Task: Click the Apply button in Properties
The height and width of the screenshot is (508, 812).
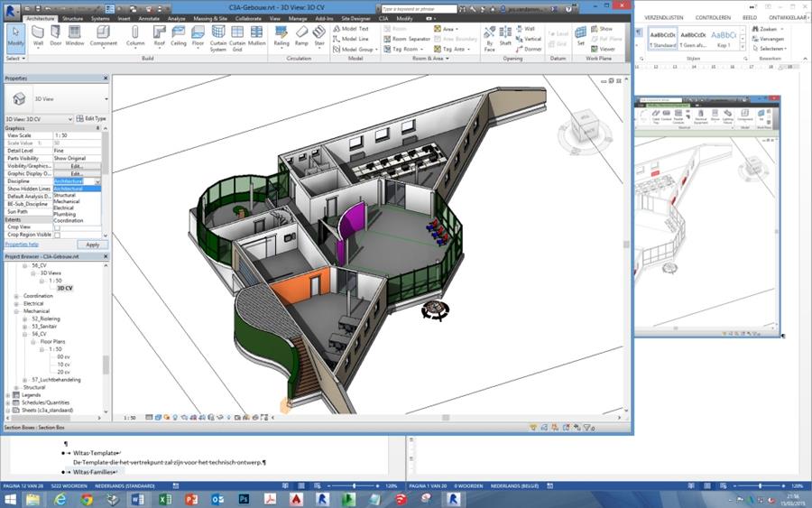Action: [92, 245]
